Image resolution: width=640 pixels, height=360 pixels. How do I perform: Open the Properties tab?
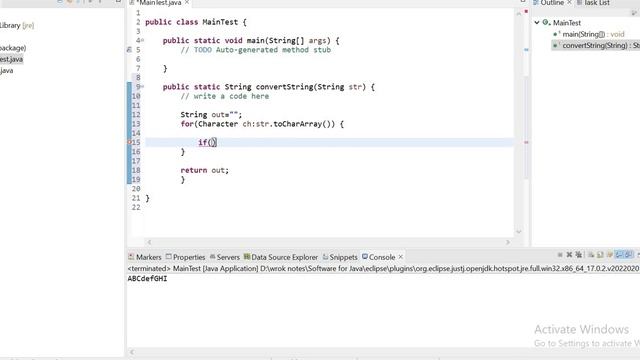(x=189, y=257)
